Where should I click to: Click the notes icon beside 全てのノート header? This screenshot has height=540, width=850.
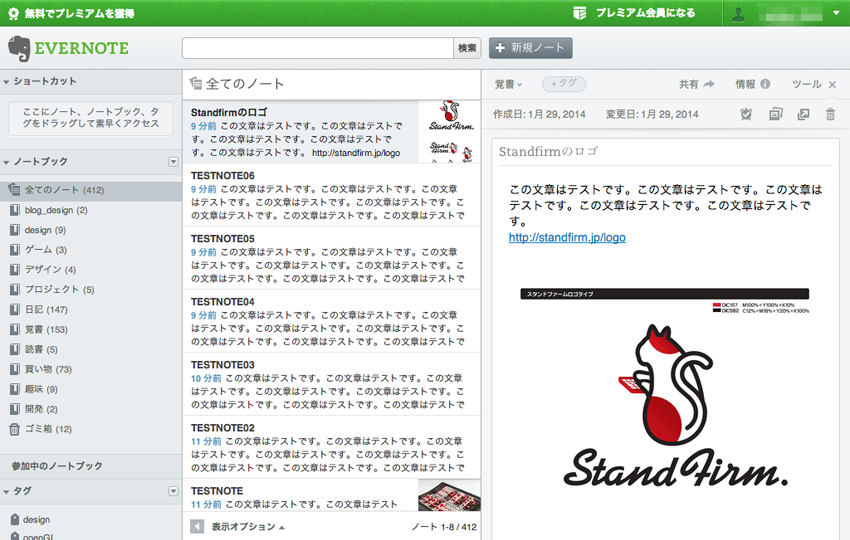[x=195, y=83]
